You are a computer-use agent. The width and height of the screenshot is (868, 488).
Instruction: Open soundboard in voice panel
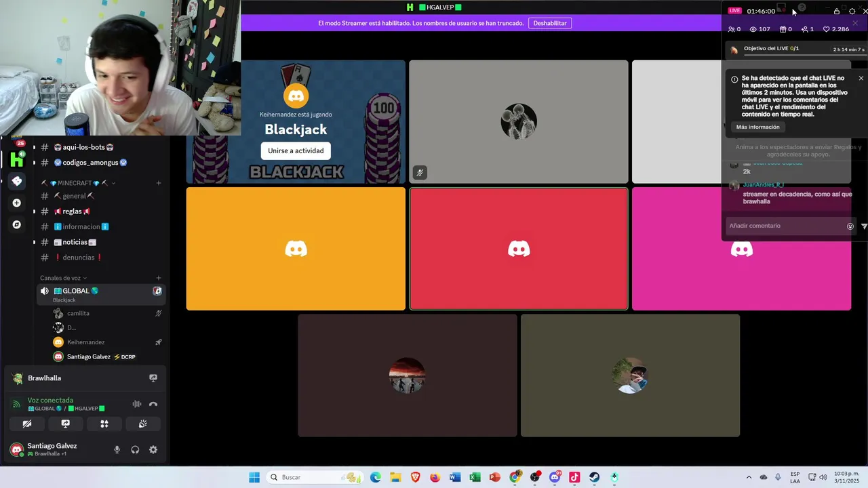(x=143, y=424)
